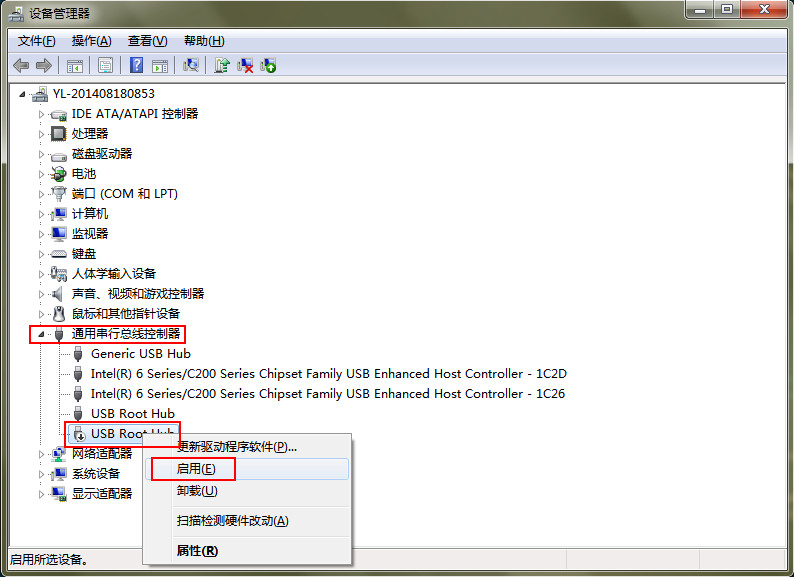Choose 启用(E) in the context menu

pyautogui.click(x=247, y=469)
